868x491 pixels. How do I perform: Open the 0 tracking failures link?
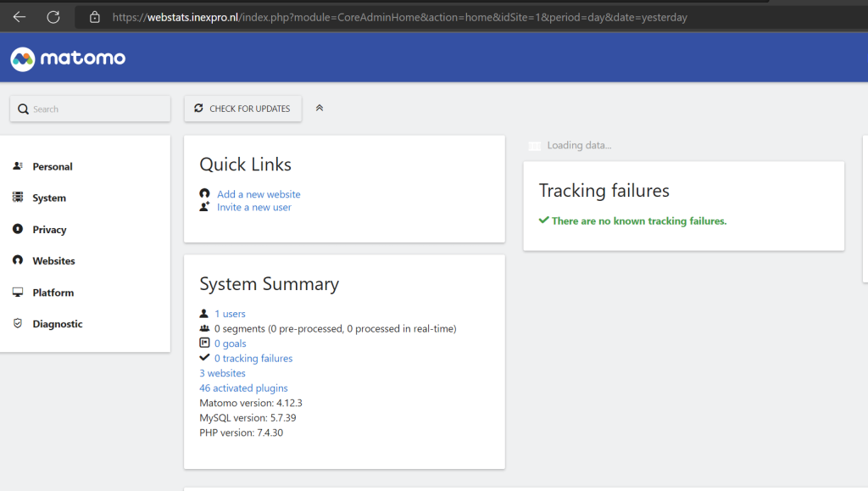(253, 358)
